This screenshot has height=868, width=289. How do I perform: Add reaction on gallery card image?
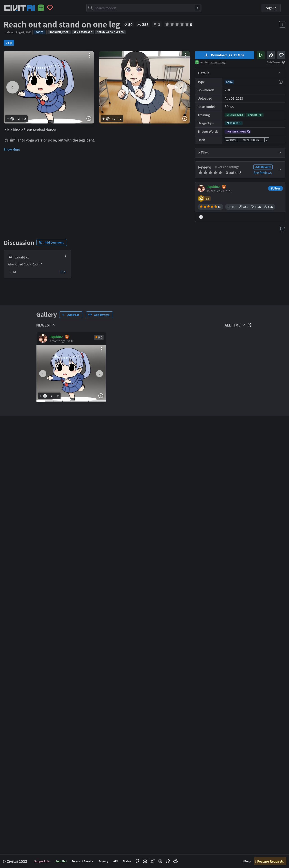click(x=43, y=396)
